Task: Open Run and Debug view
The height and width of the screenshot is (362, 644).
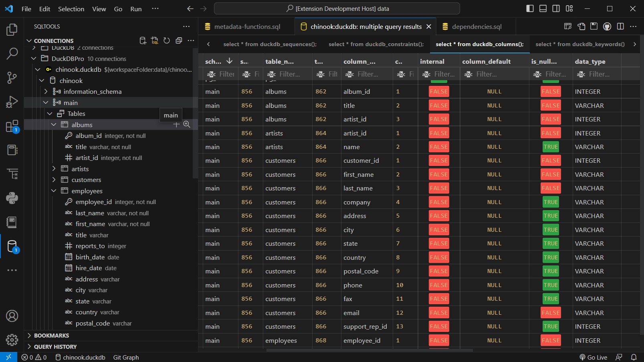Action: pyautogui.click(x=12, y=102)
